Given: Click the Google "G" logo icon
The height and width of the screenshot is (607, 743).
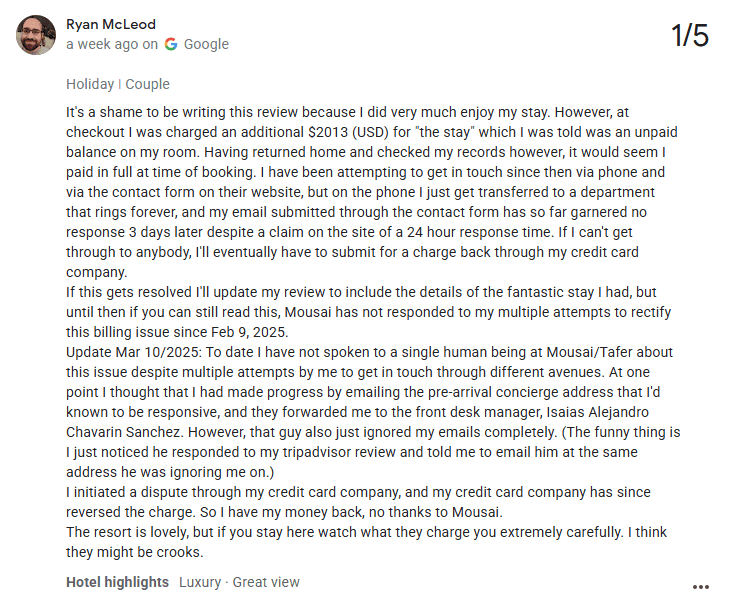Looking at the screenshot, I should (171, 44).
